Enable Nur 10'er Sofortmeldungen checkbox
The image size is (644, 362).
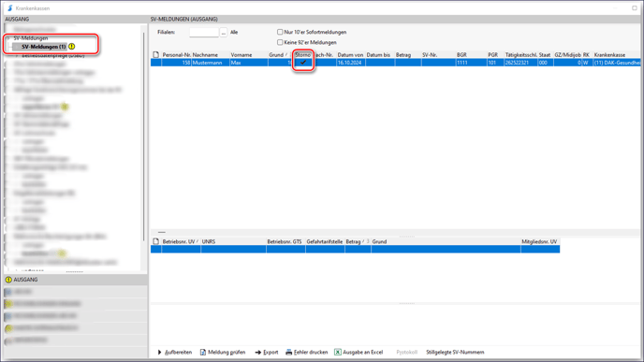tap(280, 32)
